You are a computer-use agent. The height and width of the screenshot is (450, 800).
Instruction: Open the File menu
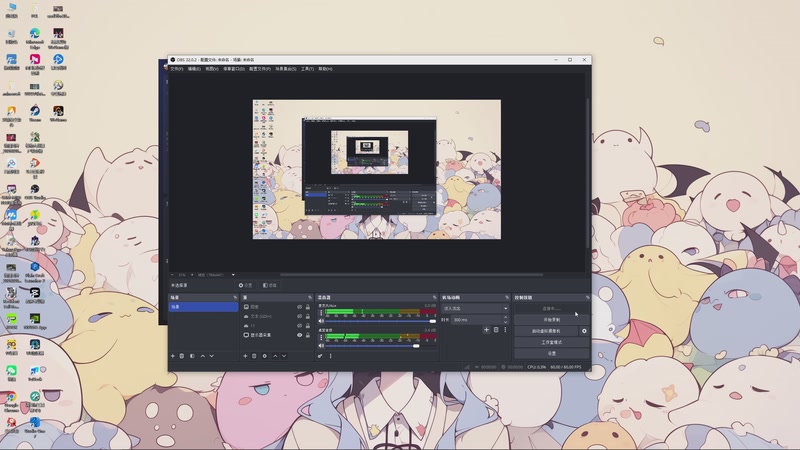(177, 69)
